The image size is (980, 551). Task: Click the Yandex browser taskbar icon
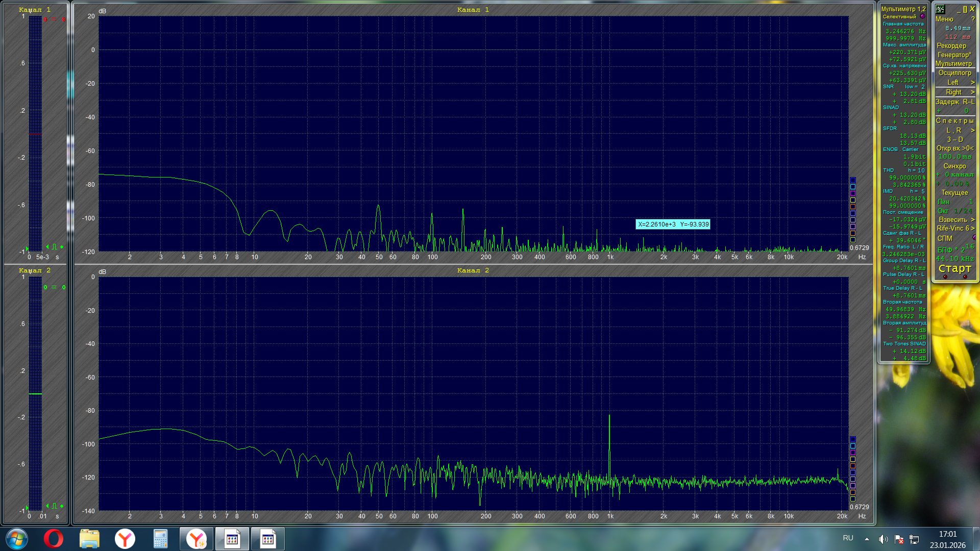coord(125,539)
